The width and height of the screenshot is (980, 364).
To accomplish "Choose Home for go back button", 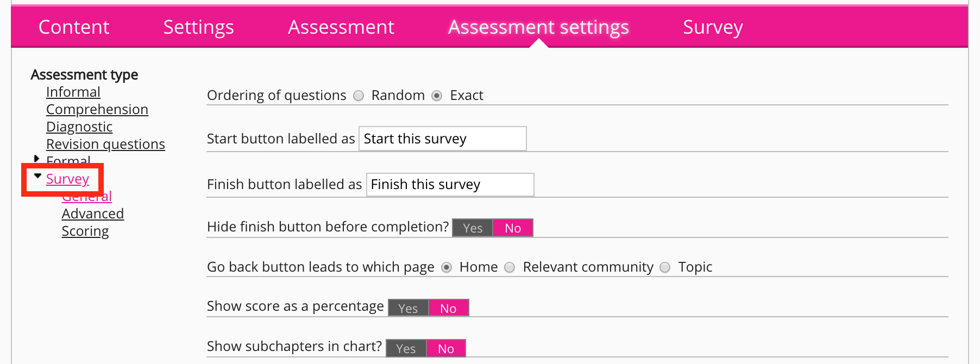I will coord(447,267).
